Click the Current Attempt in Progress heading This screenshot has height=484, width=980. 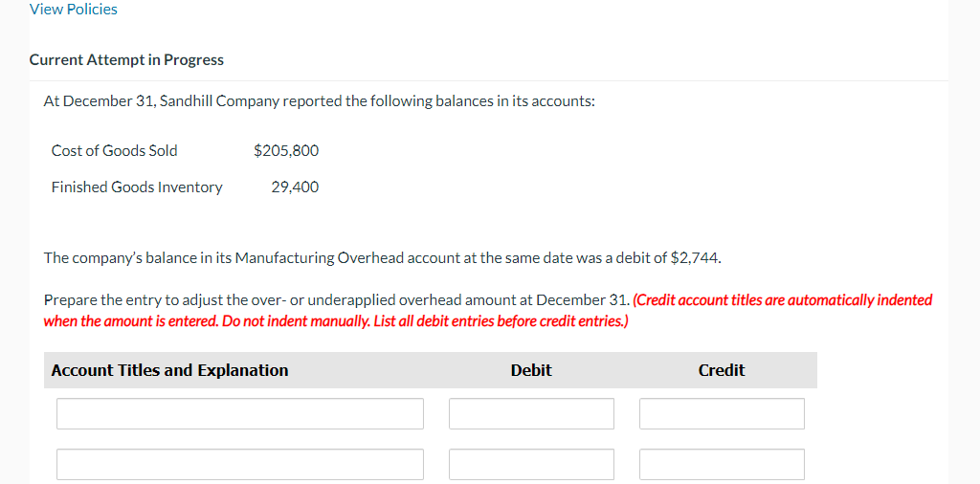pos(126,59)
